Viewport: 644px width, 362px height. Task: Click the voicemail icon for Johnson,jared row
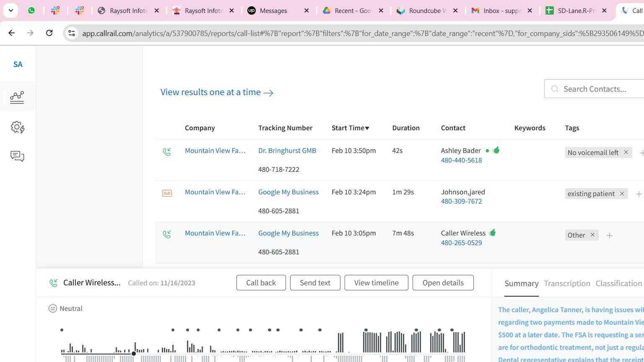click(x=167, y=193)
